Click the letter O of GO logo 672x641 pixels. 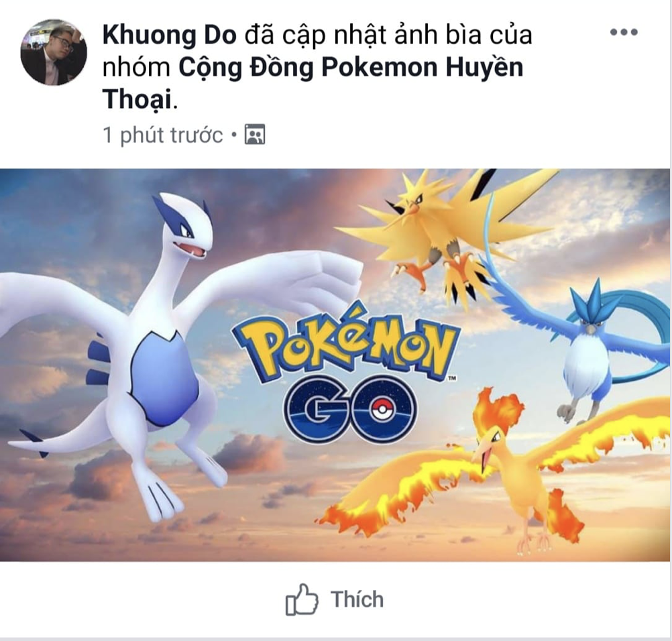click(x=380, y=409)
